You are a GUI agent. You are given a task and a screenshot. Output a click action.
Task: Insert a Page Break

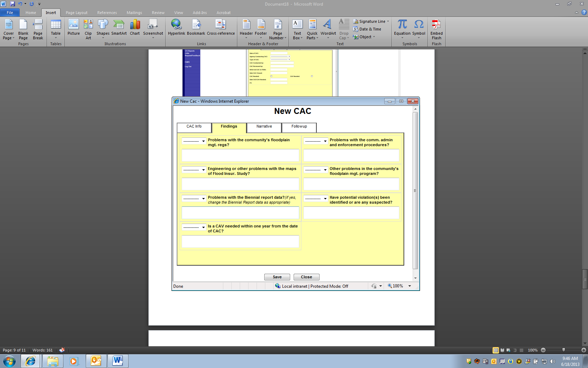tap(38, 29)
